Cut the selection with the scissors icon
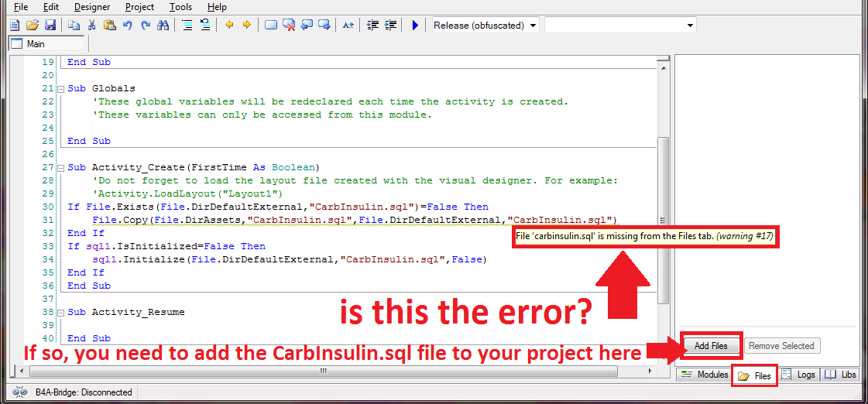Image resolution: width=868 pixels, height=404 pixels. [x=92, y=25]
